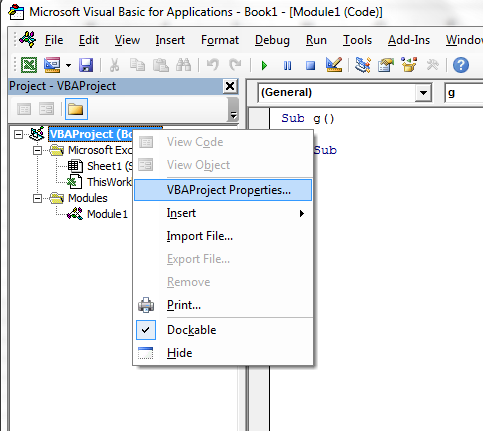483x431 pixels.
Task: Click the View Object icon in Project pane
Action: 46,109
